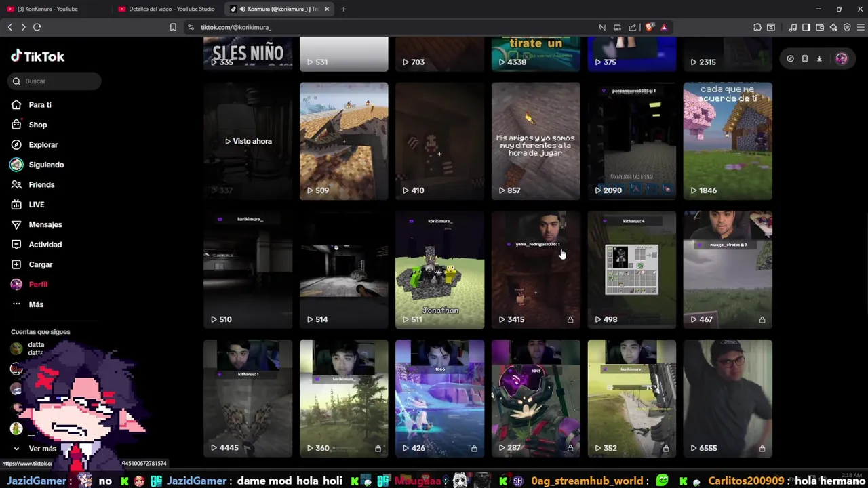This screenshot has height=488, width=868.
Task: Open video with 514 views
Action: click(x=344, y=270)
